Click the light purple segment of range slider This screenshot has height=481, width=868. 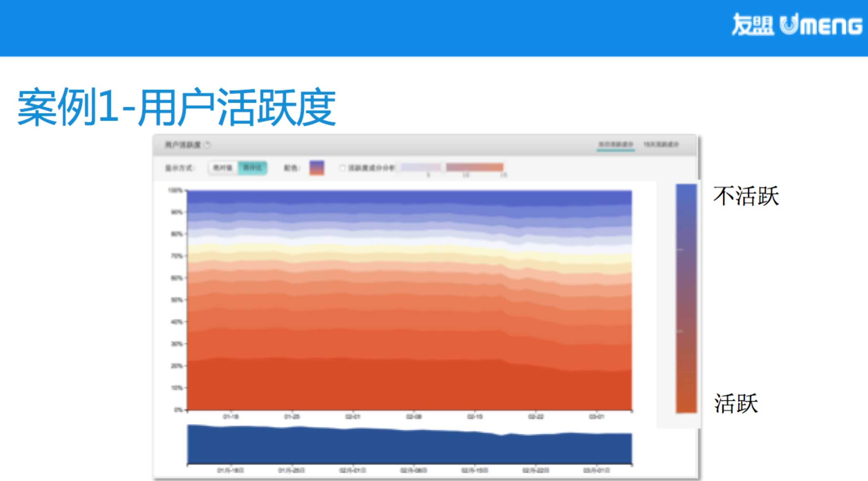[x=421, y=168]
